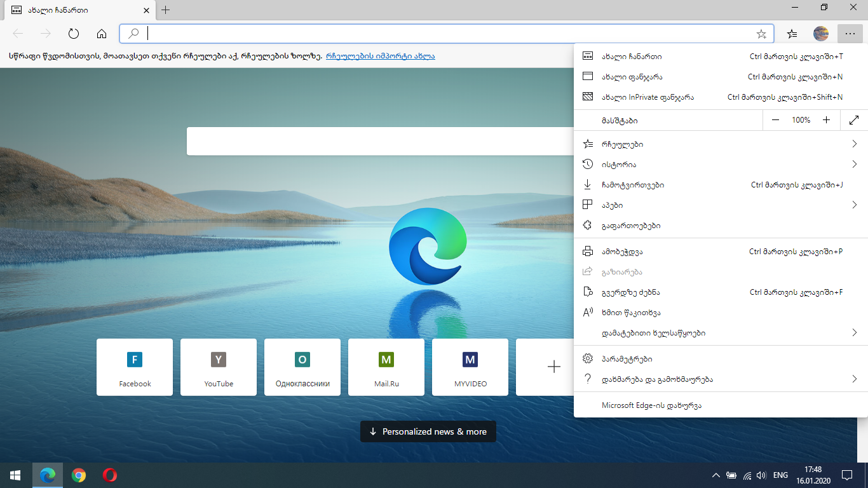868x488 pixels.
Task: Open პარამეტრები from the menu
Action: point(627,359)
